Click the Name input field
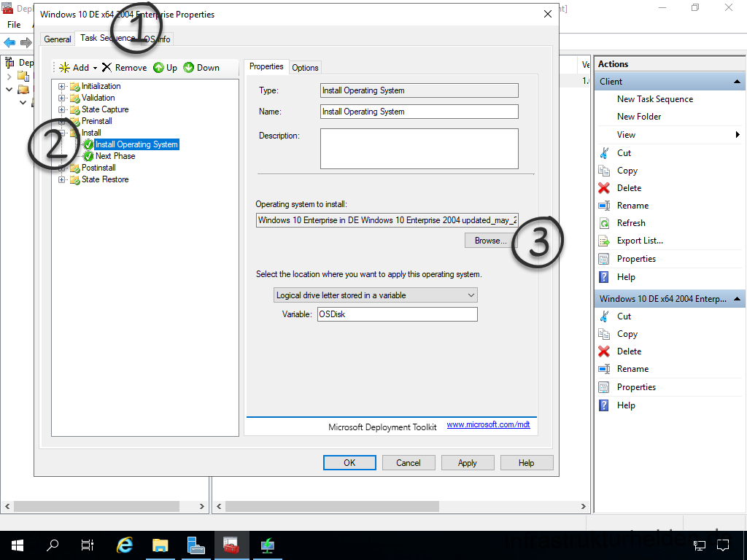 coord(419,112)
